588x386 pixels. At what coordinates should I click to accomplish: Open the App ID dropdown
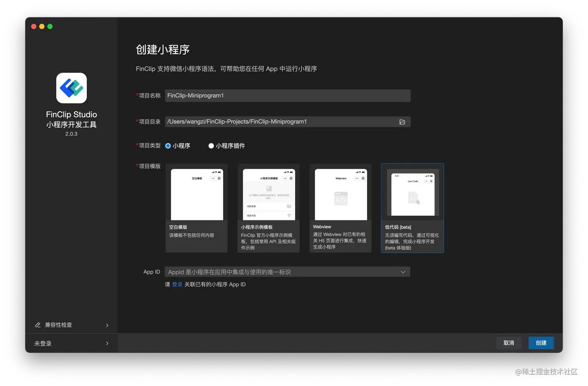click(x=287, y=272)
